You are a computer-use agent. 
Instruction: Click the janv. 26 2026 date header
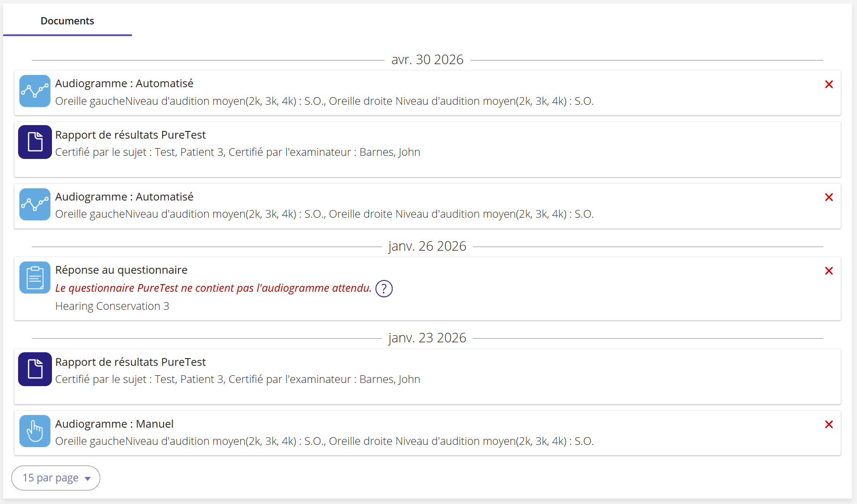[x=427, y=246]
